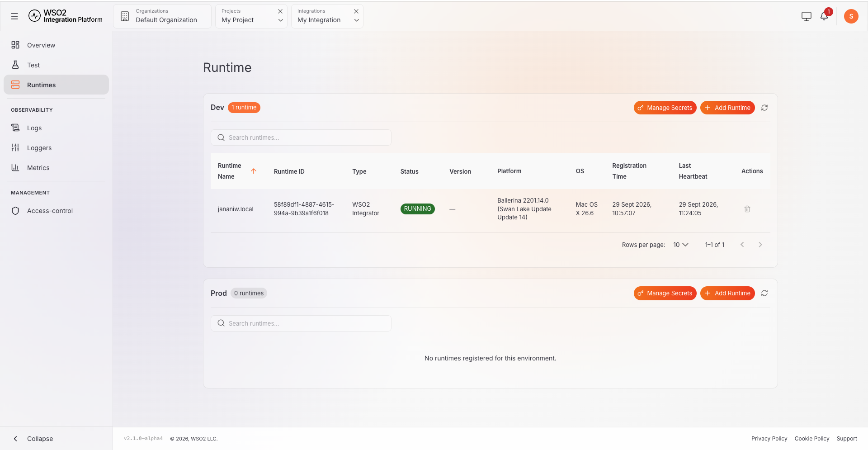Click the RUNNING status badge
This screenshot has width=868, height=450.
[x=417, y=209]
